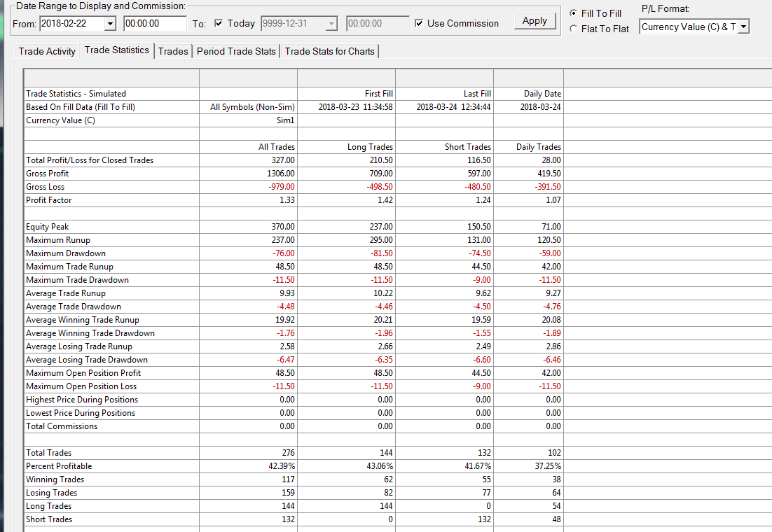This screenshot has height=532, width=772.
Task: Select the Flat To Flat radio button
Action: coord(574,29)
